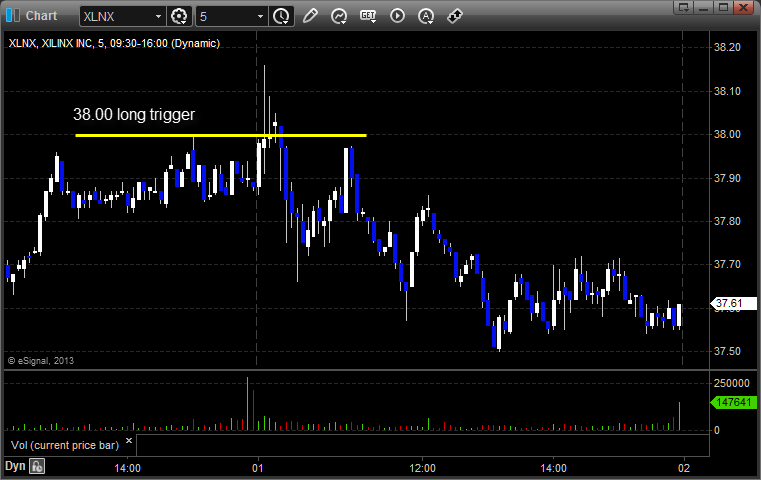This screenshot has width=761, height=480.
Task: Open the time template clock menu
Action: 281,17
